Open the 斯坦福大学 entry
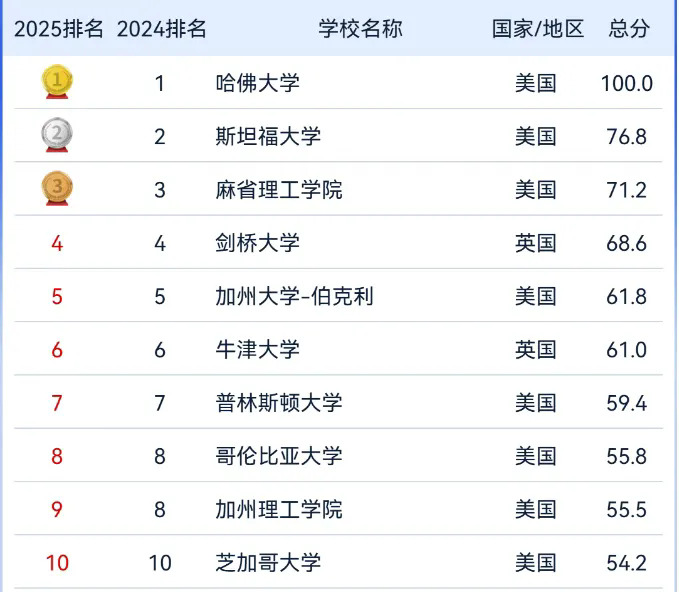The width and height of the screenshot is (679, 592). point(268,136)
